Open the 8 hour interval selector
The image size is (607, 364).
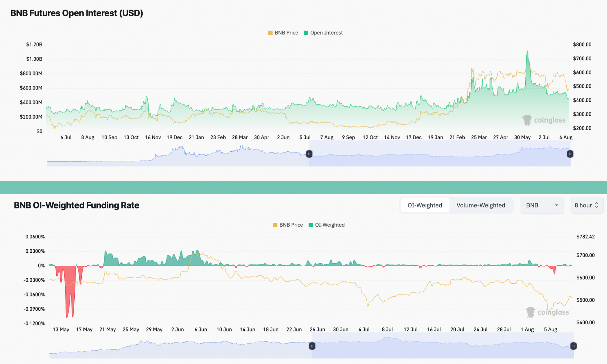587,205
